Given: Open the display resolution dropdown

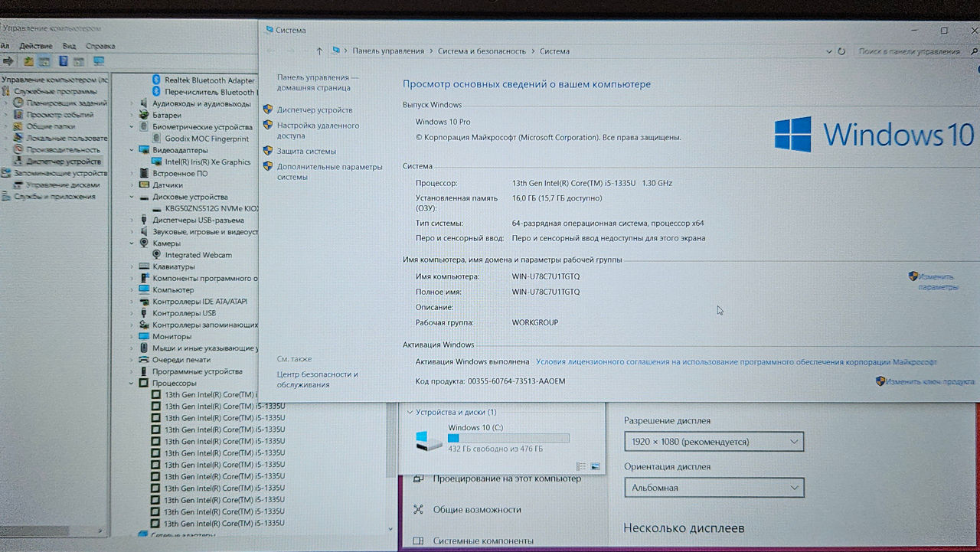Looking at the screenshot, I should [714, 442].
